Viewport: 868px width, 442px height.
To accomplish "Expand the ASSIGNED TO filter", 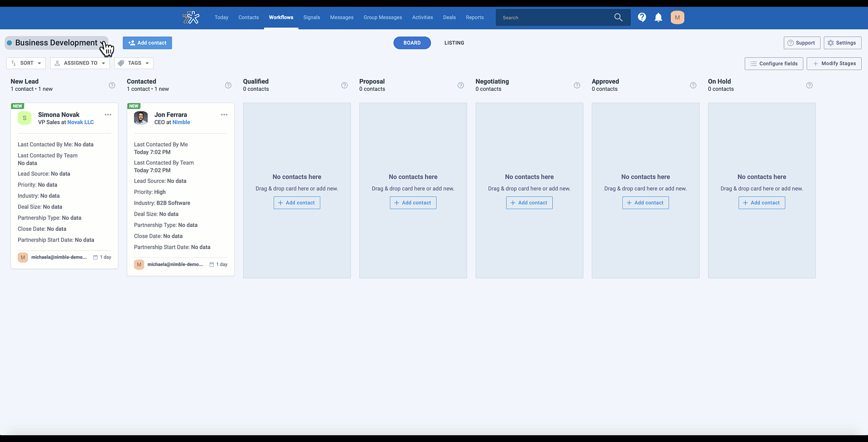I will click(80, 63).
